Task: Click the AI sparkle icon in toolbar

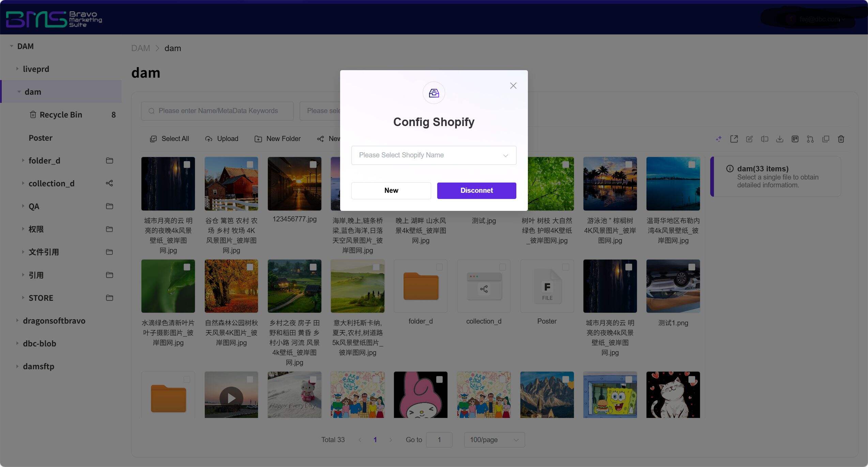Action: [x=718, y=139]
